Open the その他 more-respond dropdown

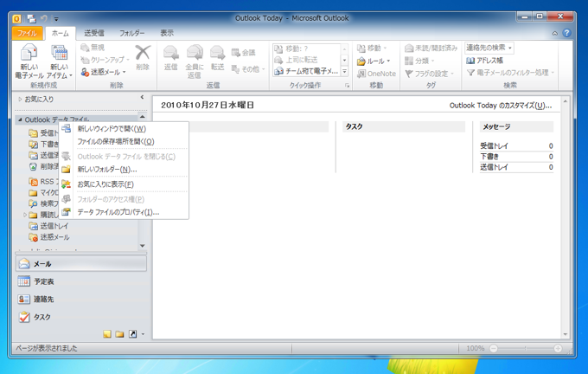248,69
